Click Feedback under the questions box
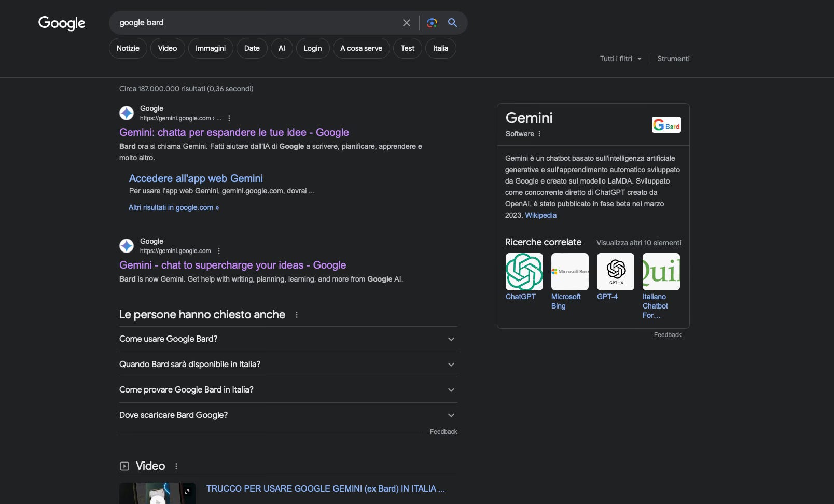The width and height of the screenshot is (834, 504). click(443, 432)
